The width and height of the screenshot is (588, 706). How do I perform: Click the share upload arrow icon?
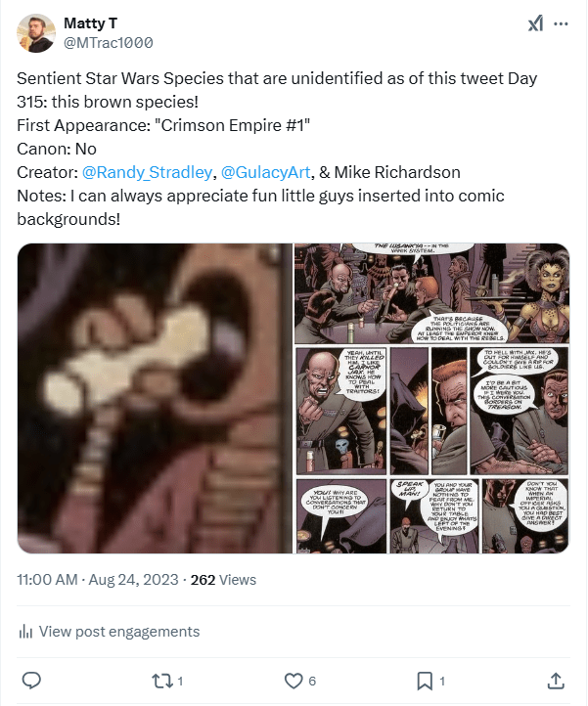555,681
